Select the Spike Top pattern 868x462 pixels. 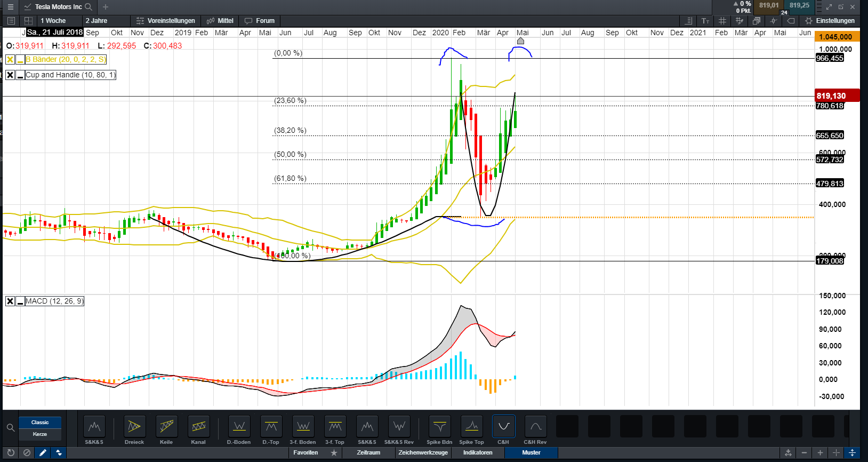point(471,427)
